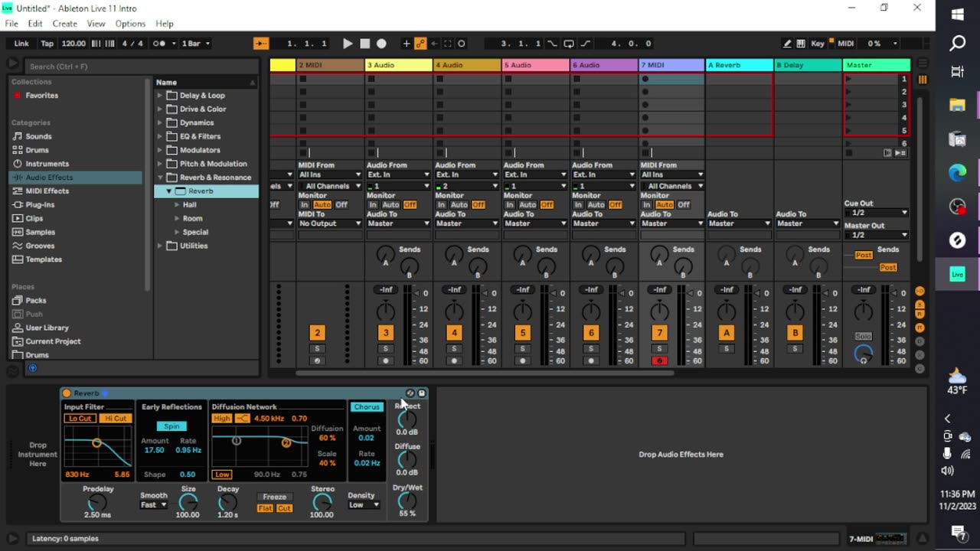This screenshot has width=980, height=551.
Task: Click the Reverb Dry/Wet knob
Action: point(407,502)
